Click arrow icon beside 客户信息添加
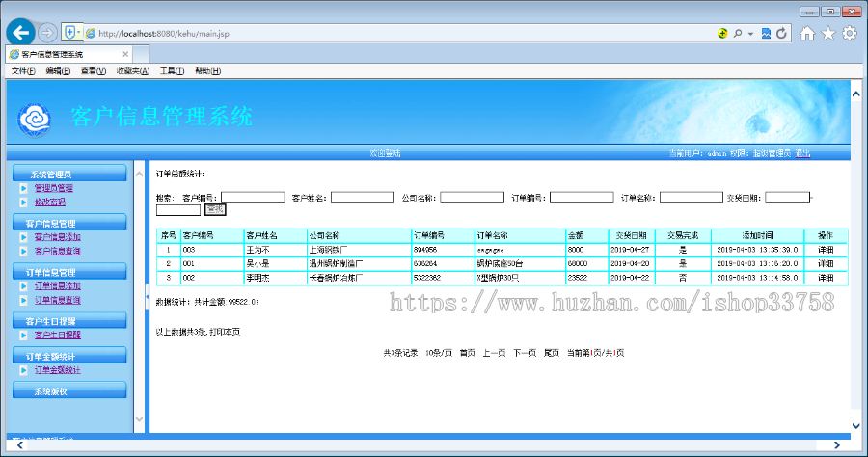The image size is (868, 457). 23,237
